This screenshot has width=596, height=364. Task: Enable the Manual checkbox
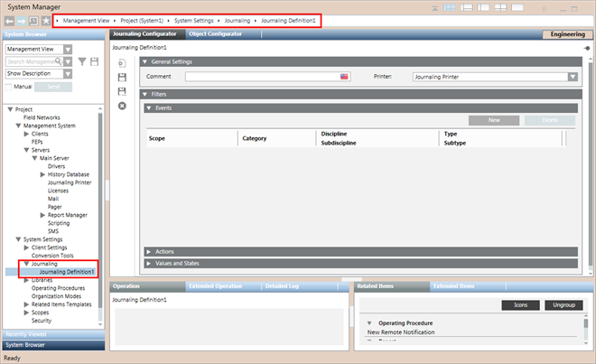pyautogui.click(x=9, y=87)
